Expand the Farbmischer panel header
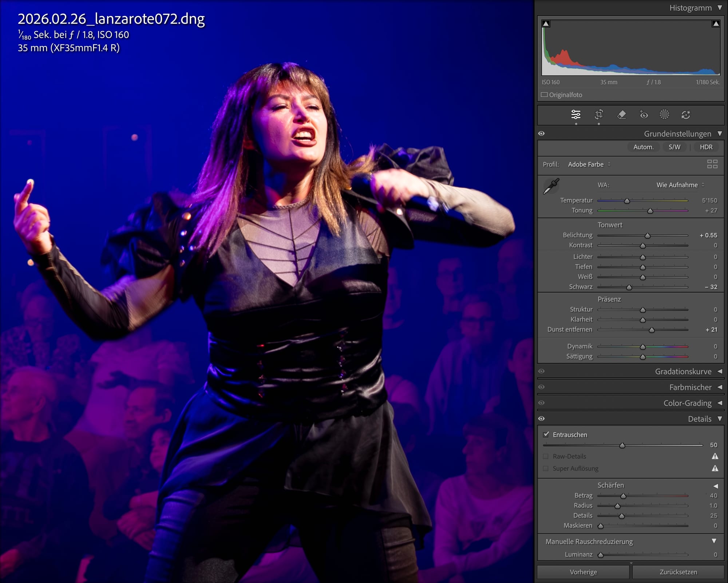This screenshot has height=583, width=728. coord(690,387)
